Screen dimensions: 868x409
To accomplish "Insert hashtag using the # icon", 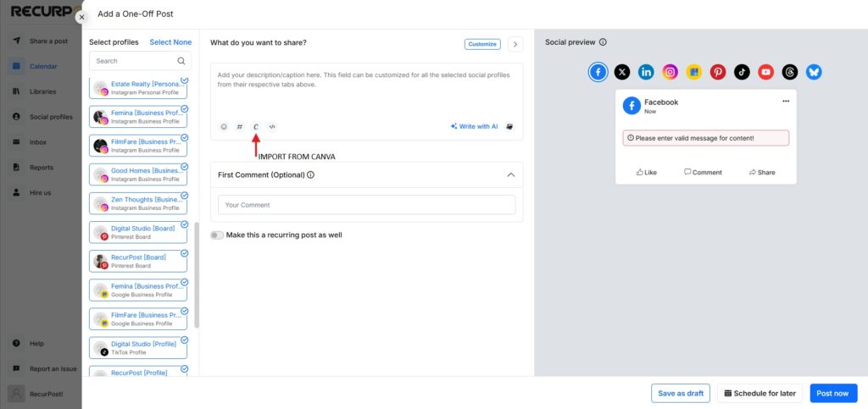I will coord(240,126).
